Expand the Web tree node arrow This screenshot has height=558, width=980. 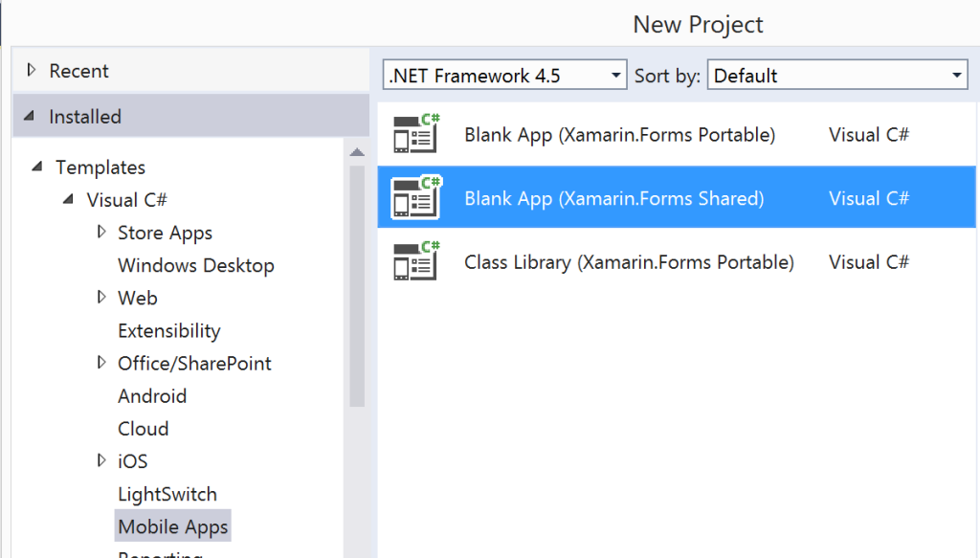click(x=101, y=297)
